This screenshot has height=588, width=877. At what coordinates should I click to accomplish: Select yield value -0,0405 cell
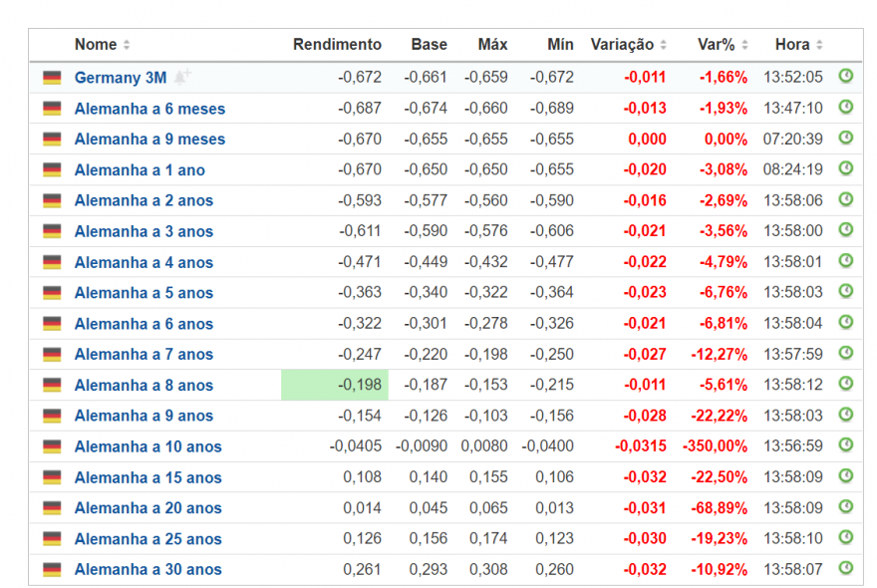coord(355,446)
